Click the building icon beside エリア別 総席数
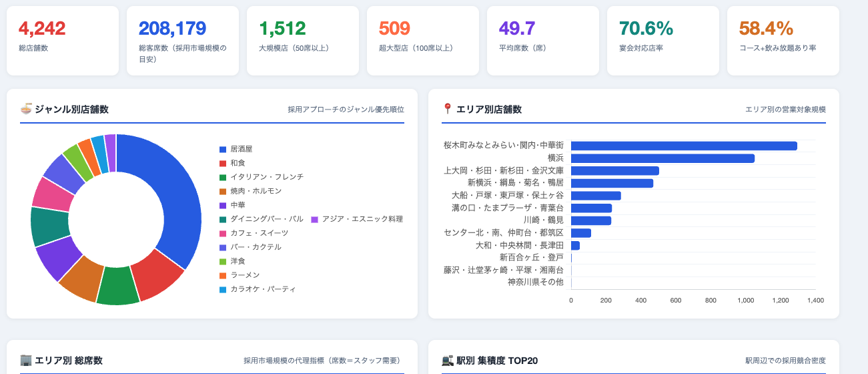This screenshot has height=374, width=868. click(26, 361)
